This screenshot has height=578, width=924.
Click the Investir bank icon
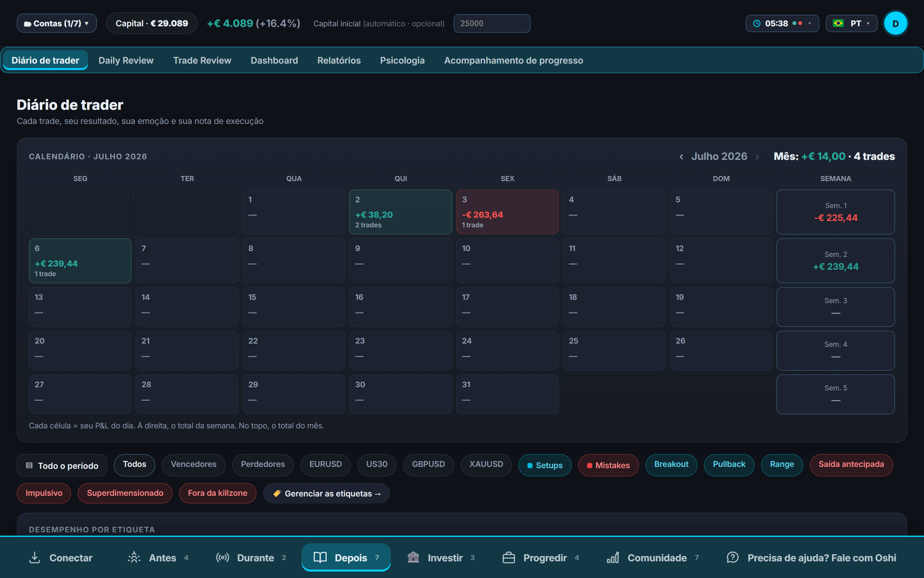[413, 558]
